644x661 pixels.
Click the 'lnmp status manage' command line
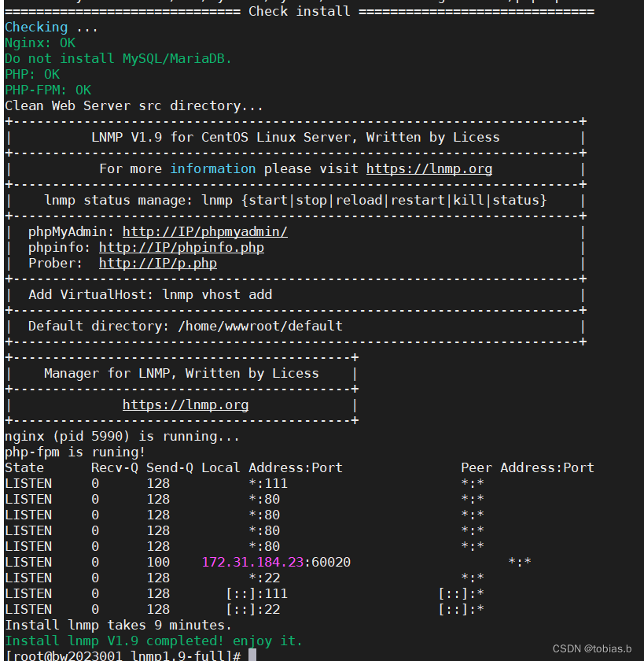[x=296, y=200]
